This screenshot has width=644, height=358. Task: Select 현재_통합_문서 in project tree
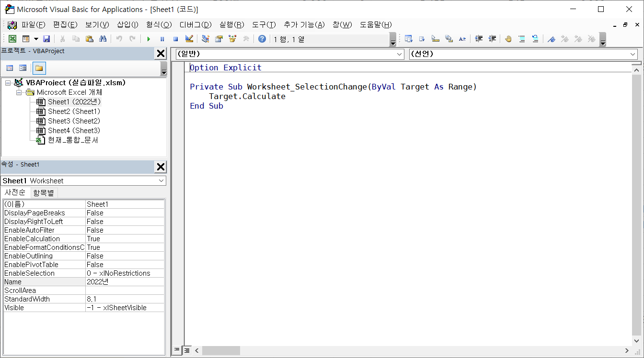(x=73, y=140)
